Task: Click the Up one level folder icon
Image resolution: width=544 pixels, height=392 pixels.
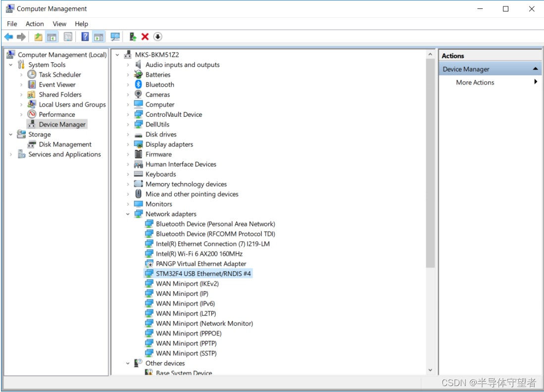Action: pos(38,37)
